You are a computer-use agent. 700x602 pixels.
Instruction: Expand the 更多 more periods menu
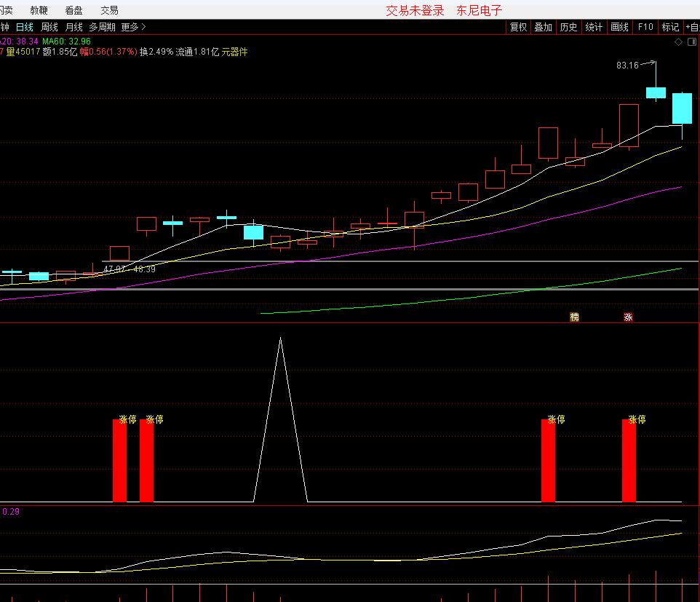point(133,27)
